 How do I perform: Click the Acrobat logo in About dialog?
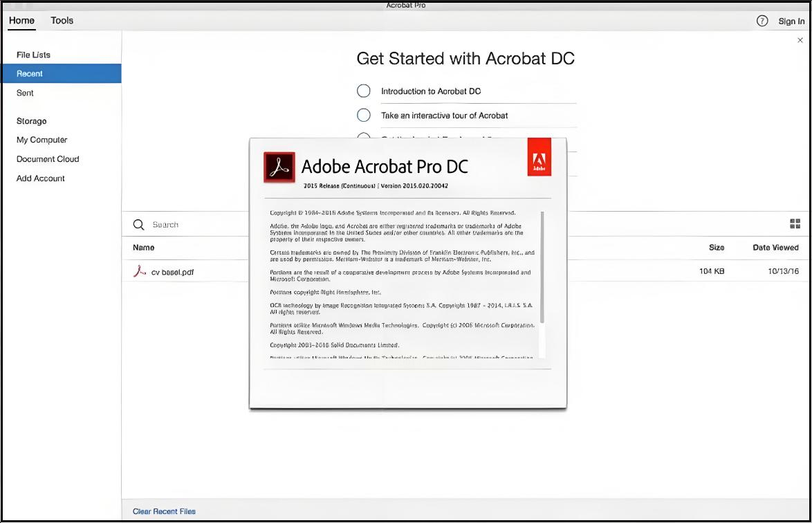tap(279, 167)
